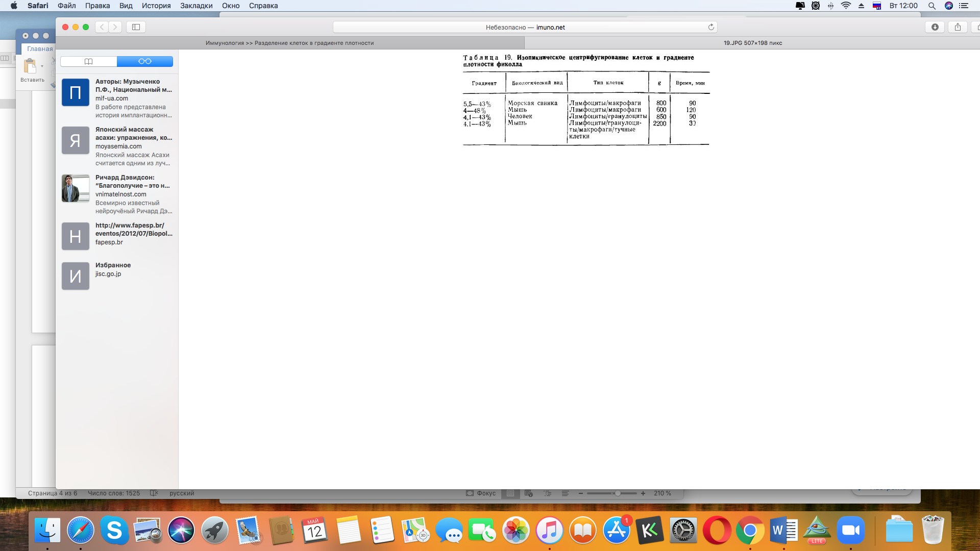Launch Zoom from the Dock

click(x=850, y=531)
